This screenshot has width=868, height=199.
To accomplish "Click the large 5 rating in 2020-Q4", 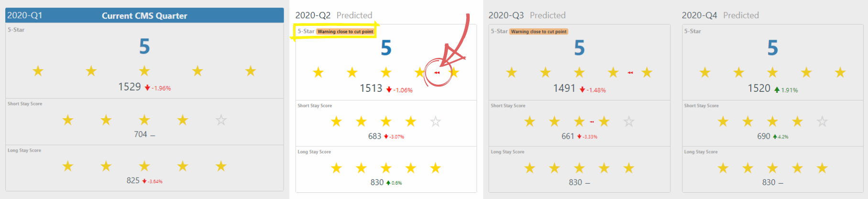I will tap(772, 48).
